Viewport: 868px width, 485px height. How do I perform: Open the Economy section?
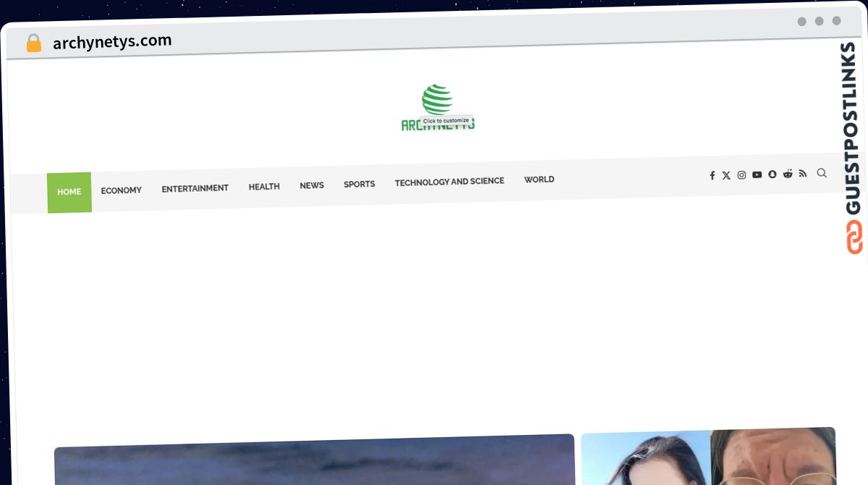(x=122, y=190)
